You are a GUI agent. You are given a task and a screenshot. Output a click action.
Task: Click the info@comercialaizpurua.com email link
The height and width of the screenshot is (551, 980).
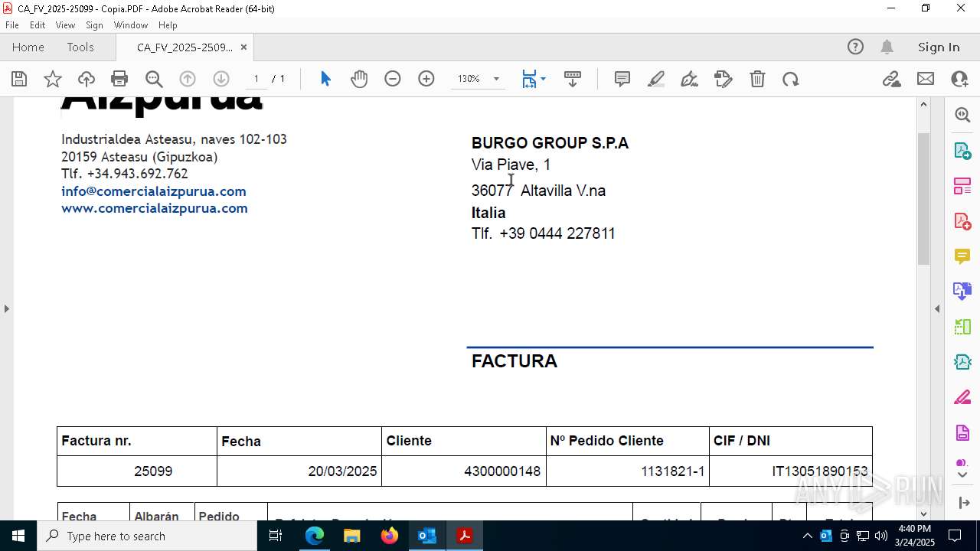154,191
